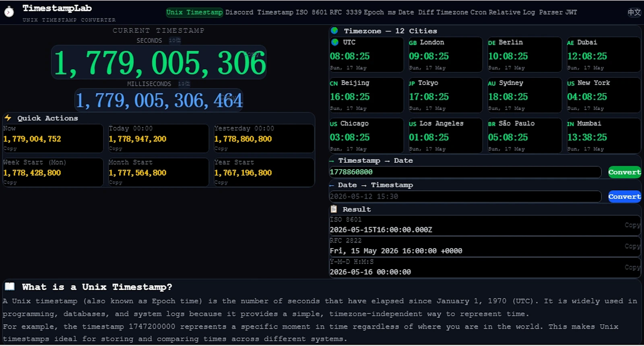Click the Result clipboard icon
This screenshot has height=346, width=644.
coord(334,209)
